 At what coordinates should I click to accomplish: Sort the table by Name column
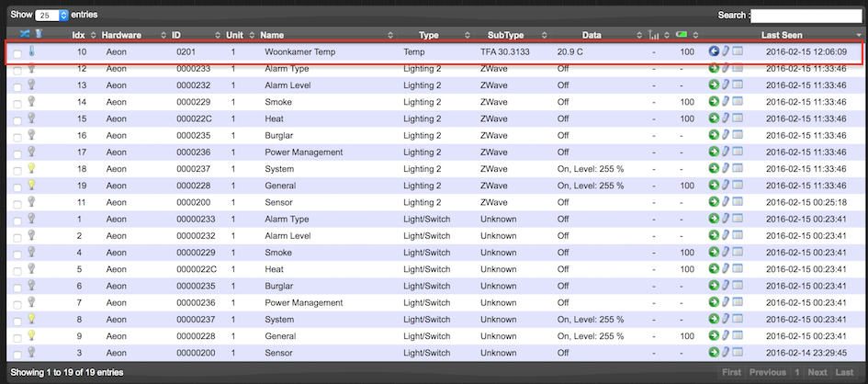[x=327, y=35]
